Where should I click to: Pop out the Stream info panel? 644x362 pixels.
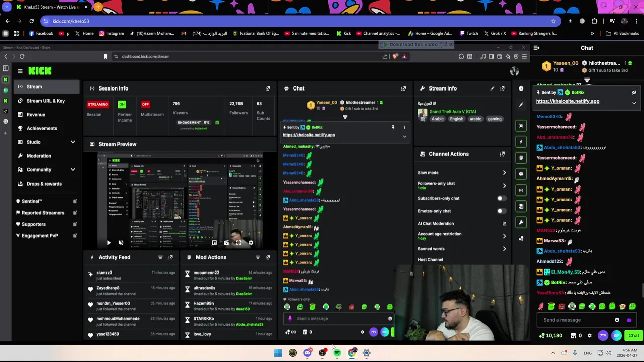pyautogui.click(x=502, y=88)
